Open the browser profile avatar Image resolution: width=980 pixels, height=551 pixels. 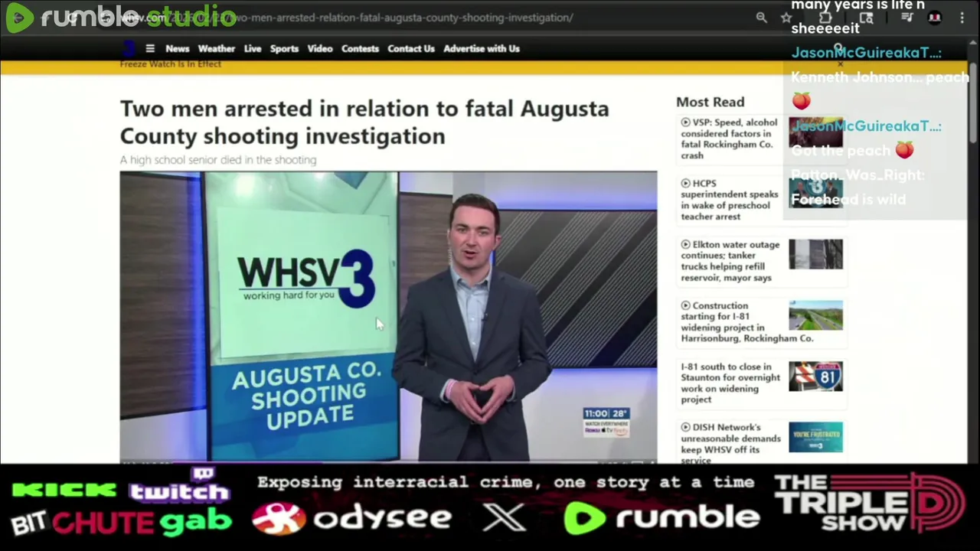point(935,18)
